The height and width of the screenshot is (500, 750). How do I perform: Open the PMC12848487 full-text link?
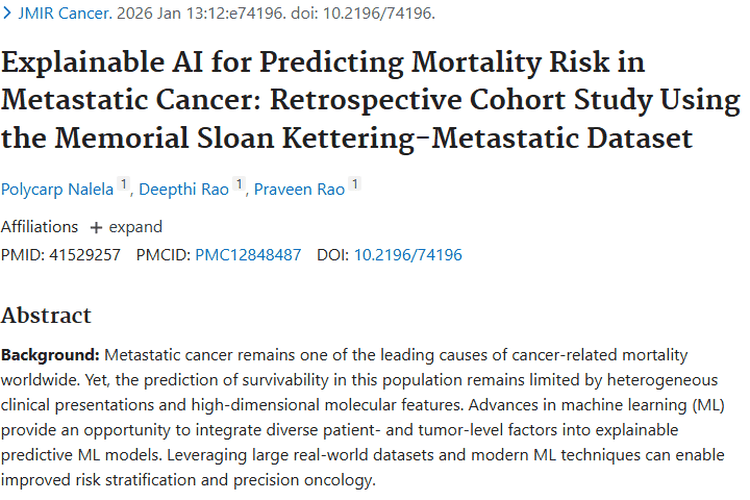[248, 255]
